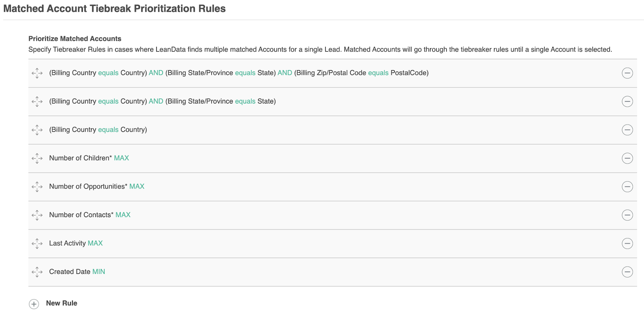Remove the Number of Contacts MAX rule

[627, 215]
